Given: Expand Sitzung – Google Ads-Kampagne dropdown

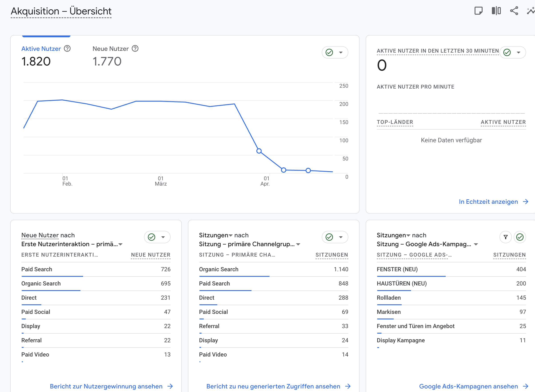Looking at the screenshot, I should (x=476, y=244).
